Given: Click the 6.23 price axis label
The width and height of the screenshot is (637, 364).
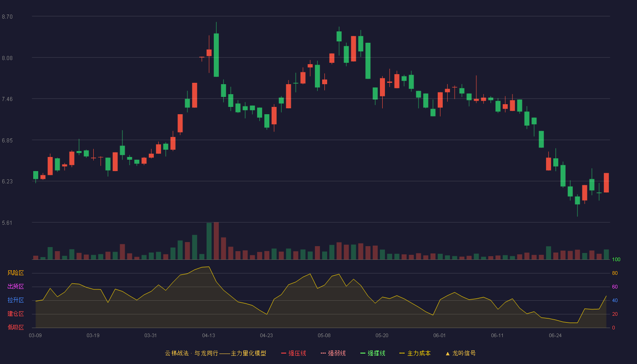Looking at the screenshot, I should coord(7,182).
